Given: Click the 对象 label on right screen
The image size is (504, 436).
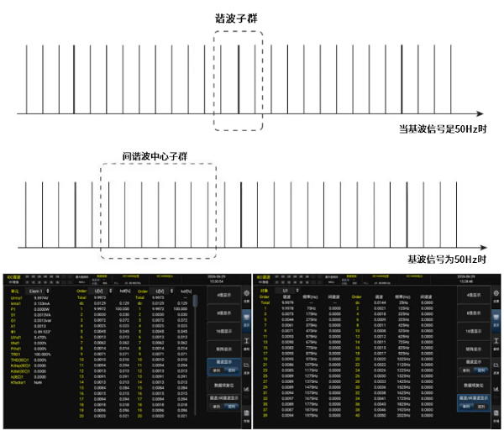Looking at the screenshot, I should 265,291.
